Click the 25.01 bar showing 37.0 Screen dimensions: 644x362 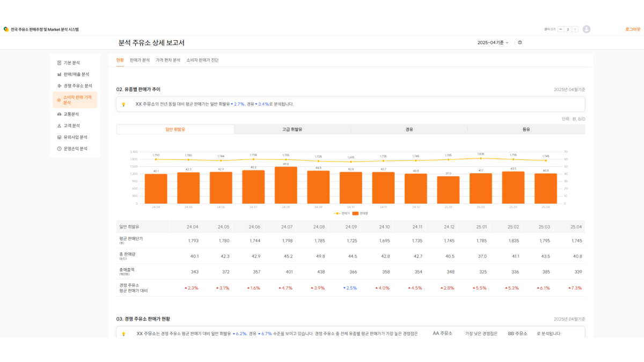tap(448, 190)
